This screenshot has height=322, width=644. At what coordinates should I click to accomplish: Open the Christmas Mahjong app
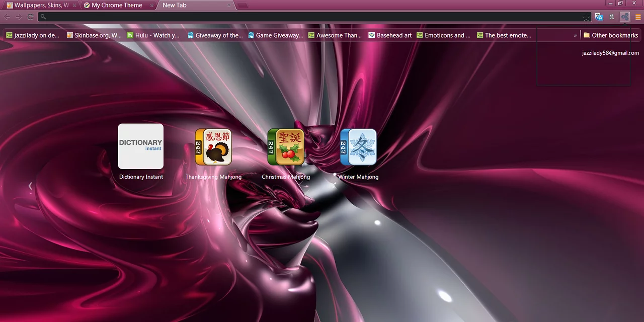click(x=286, y=147)
